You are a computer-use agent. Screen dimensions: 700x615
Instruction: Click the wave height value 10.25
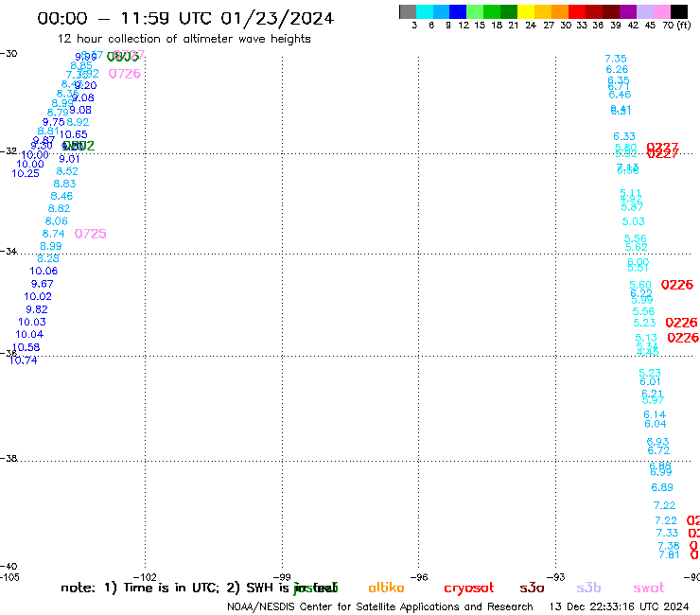point(26,174)
